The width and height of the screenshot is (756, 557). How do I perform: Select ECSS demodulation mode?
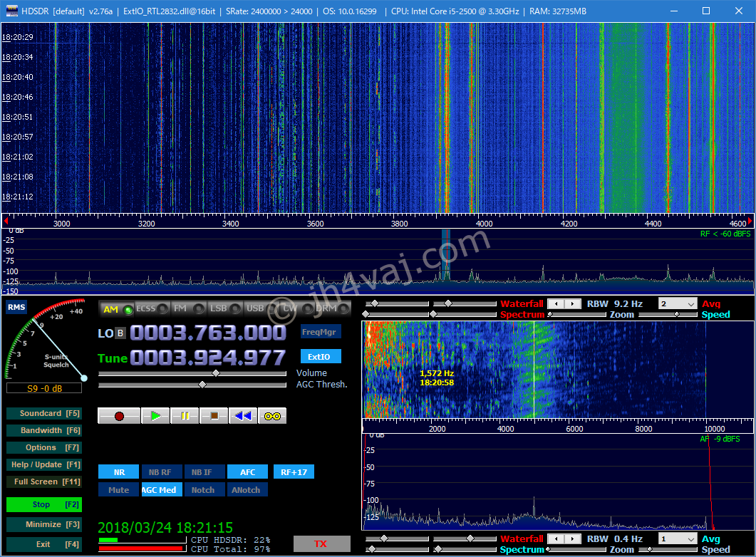(x=152, y=309)
